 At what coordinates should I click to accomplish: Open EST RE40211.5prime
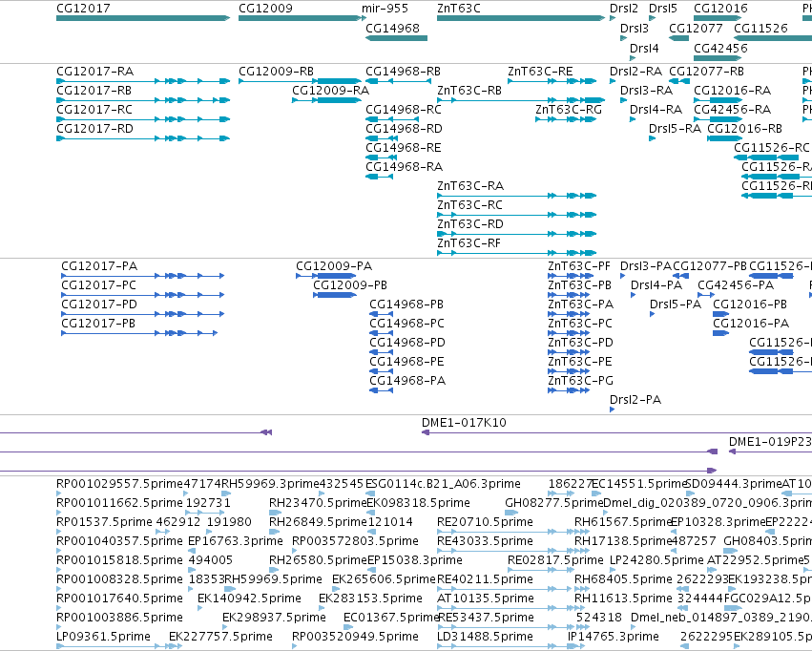485,579
